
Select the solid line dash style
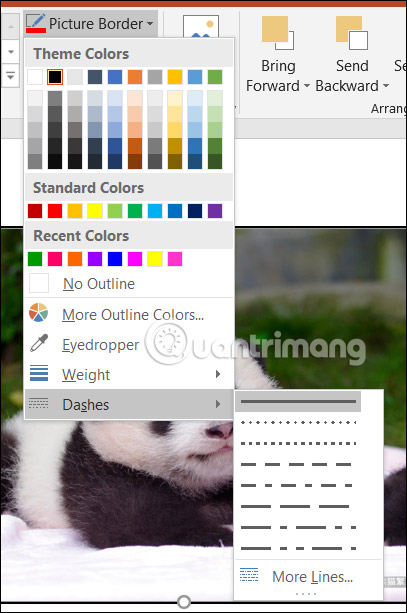click(x=298, y=401)
